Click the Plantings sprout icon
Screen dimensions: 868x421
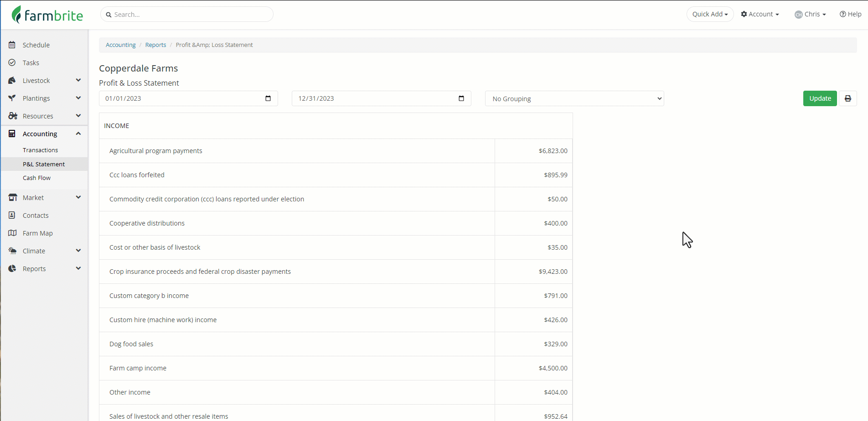[x=12, y=98]
